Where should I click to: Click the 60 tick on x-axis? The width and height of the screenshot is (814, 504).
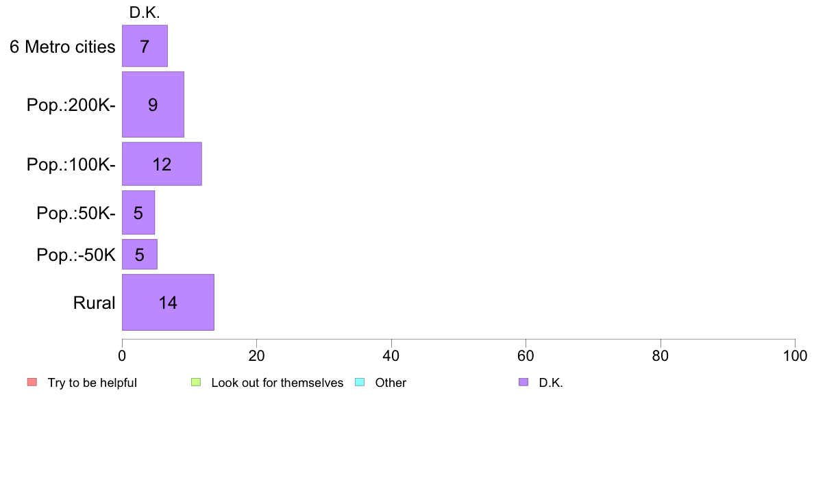click(x=526, y=355)
